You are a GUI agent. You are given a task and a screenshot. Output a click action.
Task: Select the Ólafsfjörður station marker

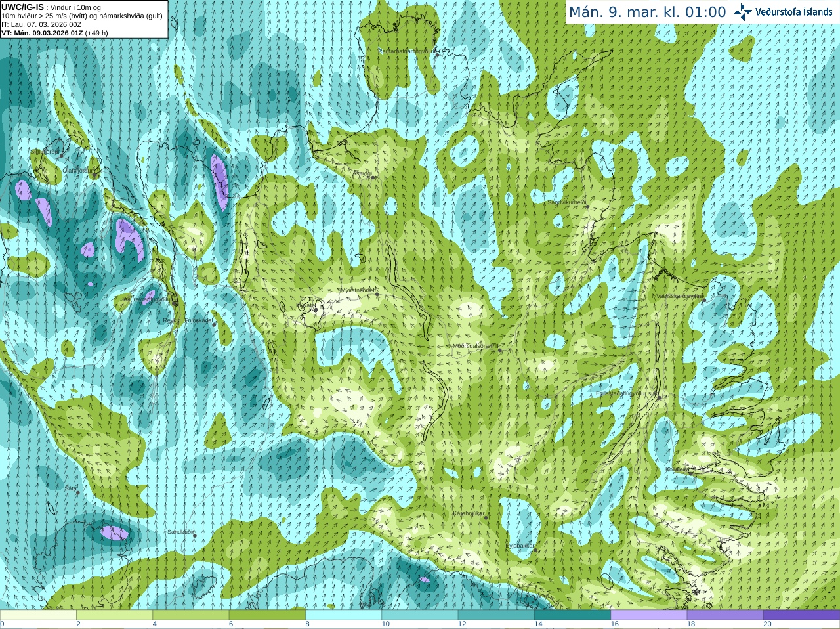94,175
